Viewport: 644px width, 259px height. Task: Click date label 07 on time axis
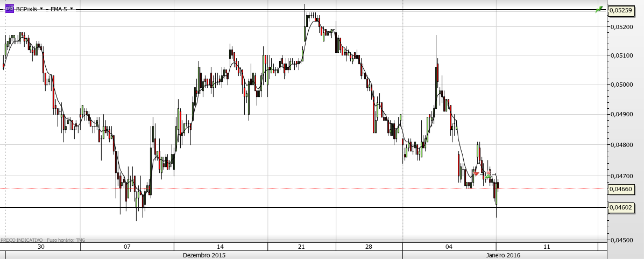[127, 247]
